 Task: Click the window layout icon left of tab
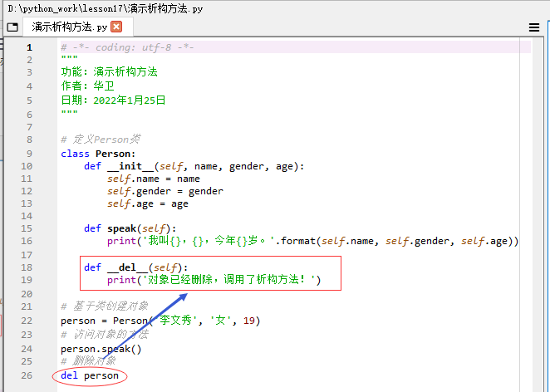[x=12, y=27]
